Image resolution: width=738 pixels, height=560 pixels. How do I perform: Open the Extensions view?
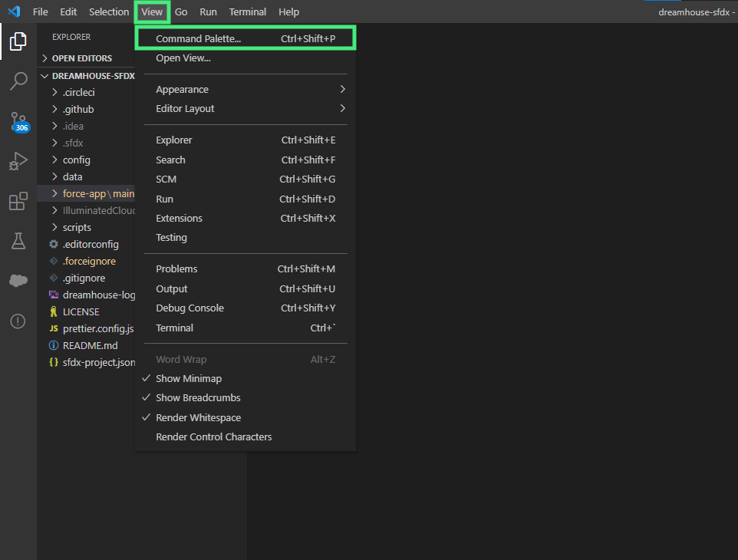point(18,201)
